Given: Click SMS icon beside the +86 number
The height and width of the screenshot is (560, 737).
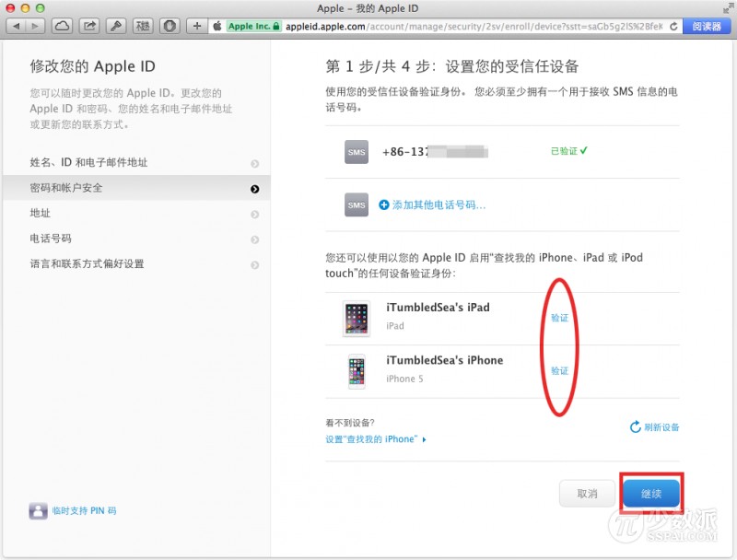Looking at the screenshot, I should pyautogui.click(x=357, y=152).
